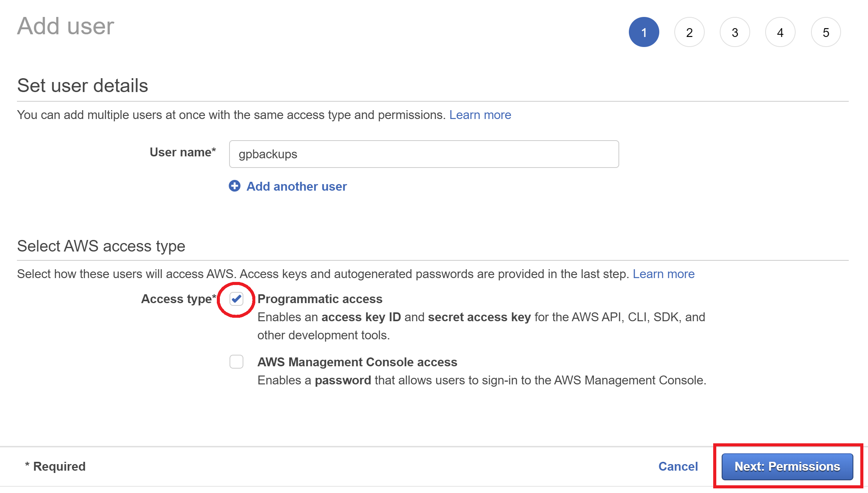Click the step 5 indicator

pos(826,32)
